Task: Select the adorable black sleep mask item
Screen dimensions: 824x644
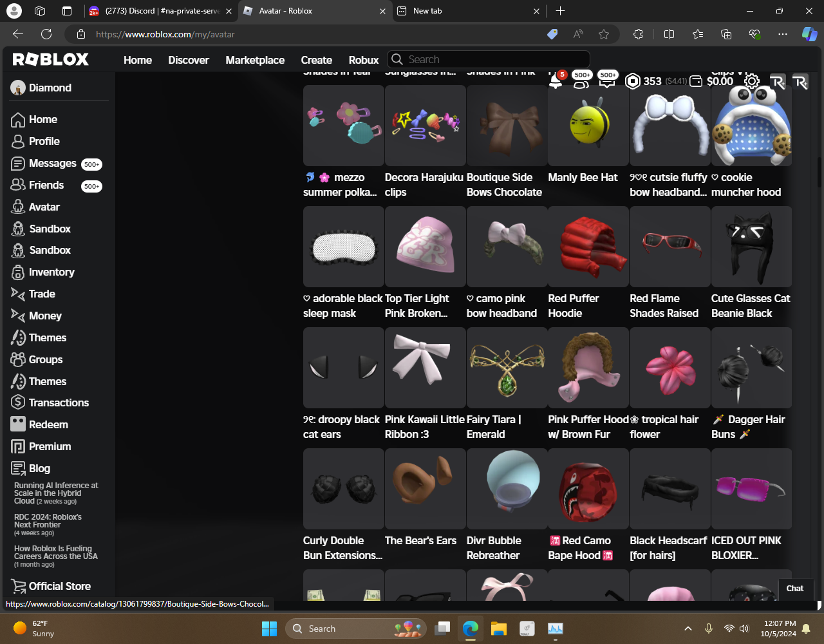Action: click(343, 247)
